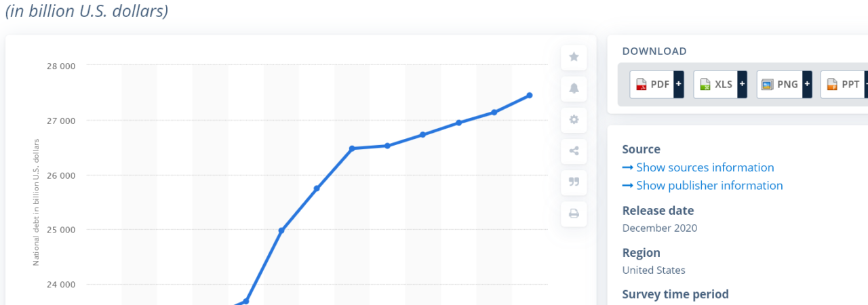Open chart settings gear icon

[x=574, y=119]
